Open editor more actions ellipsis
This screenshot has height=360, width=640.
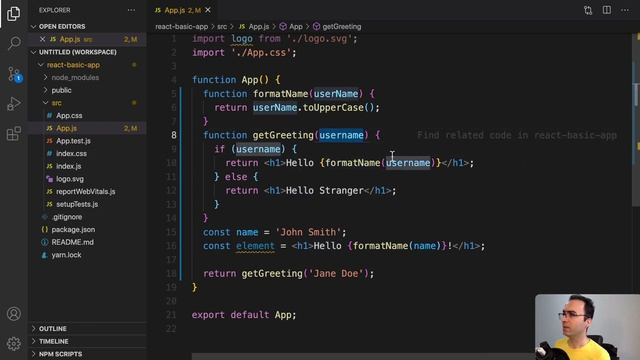click(x=625, y=10)
